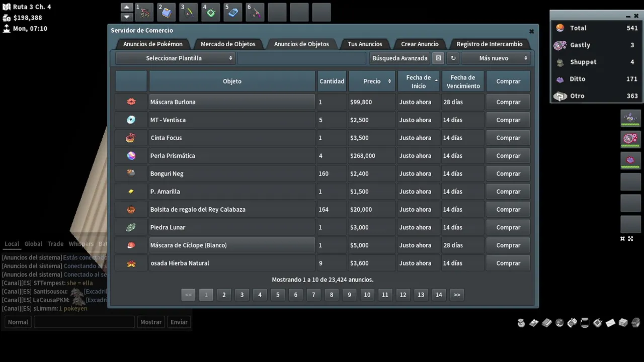
Task: Select the Gastly party member slot
Action: click(630, 139)
